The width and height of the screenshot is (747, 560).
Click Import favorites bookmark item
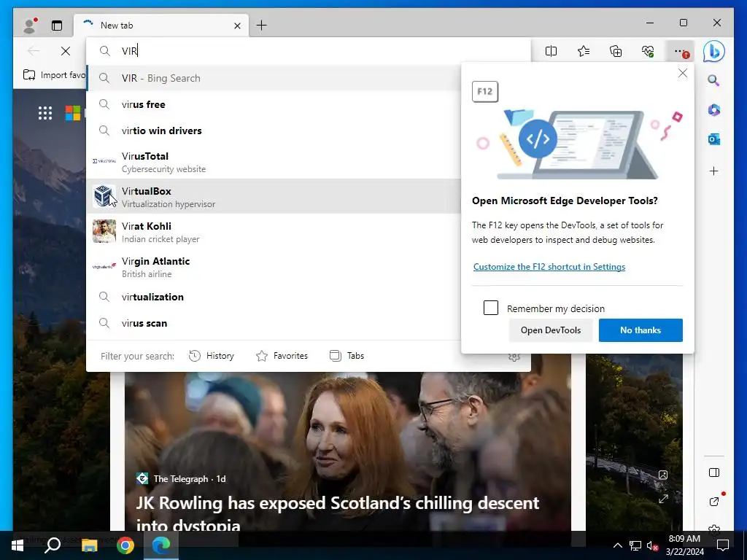tap(54, 75)
